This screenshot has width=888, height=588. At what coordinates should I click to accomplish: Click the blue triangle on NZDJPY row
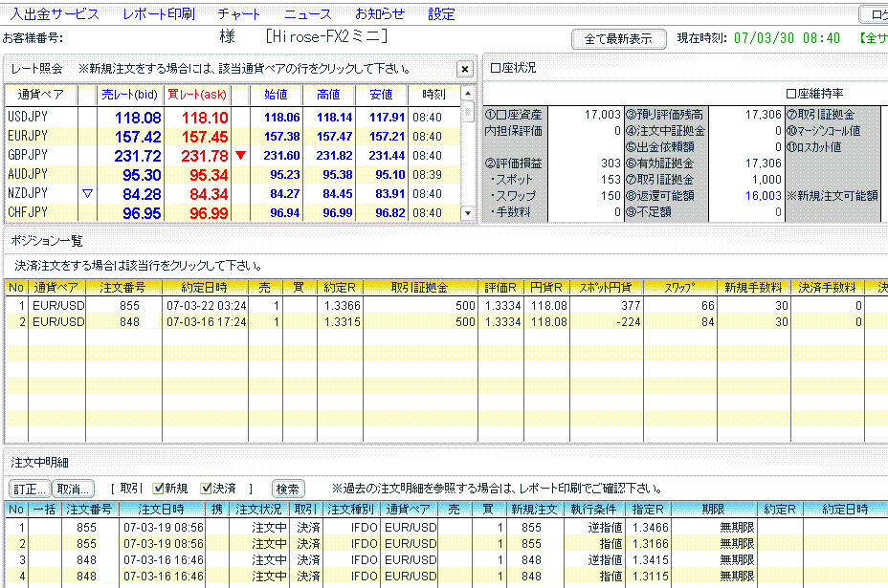pyautogui.click(x=87, y=193)
